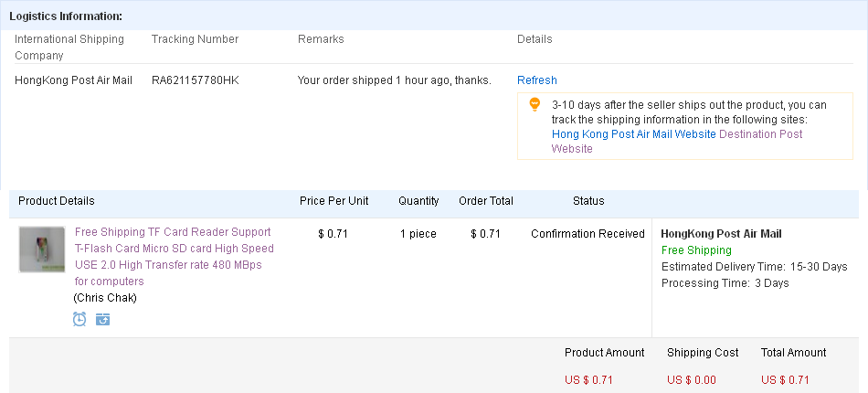Click the Total Amount US $ 0.71 value
Image resolution: width=868 pixels, height=393 pixels.
[x=785, y=380]
